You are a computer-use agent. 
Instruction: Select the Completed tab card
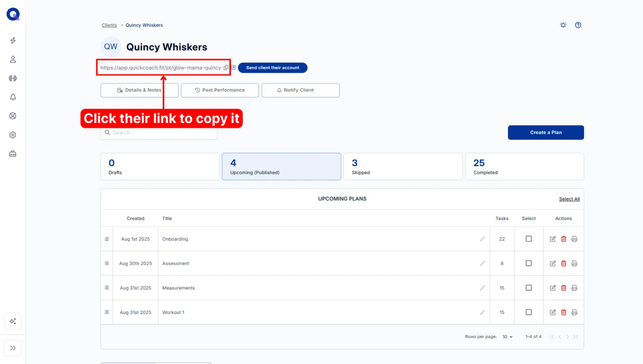(524, 166)
